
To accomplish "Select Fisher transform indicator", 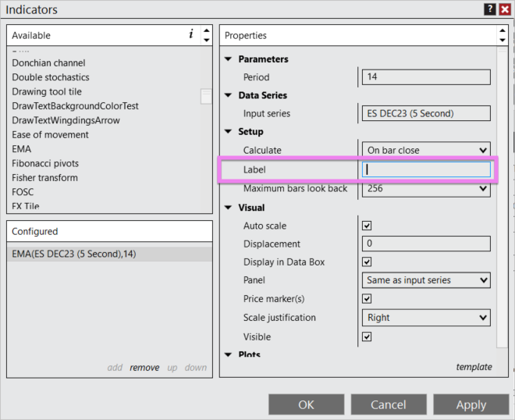I will click(x=45, y=178).
